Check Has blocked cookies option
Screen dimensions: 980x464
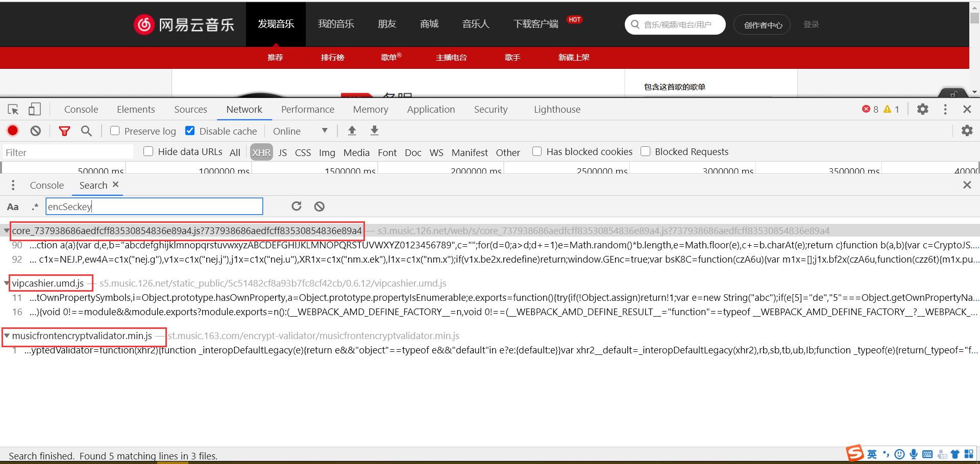[537, 151]
